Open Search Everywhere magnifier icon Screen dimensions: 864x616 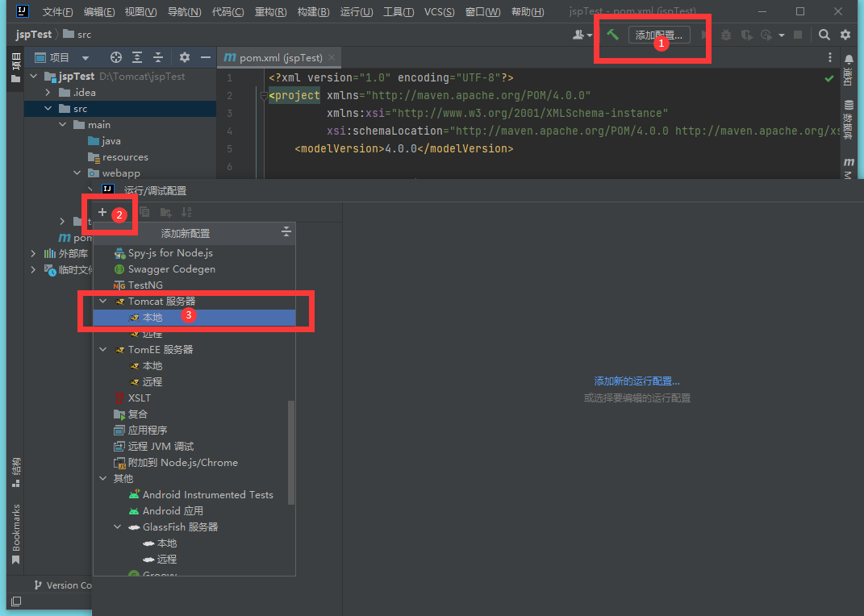click(824, 35)
